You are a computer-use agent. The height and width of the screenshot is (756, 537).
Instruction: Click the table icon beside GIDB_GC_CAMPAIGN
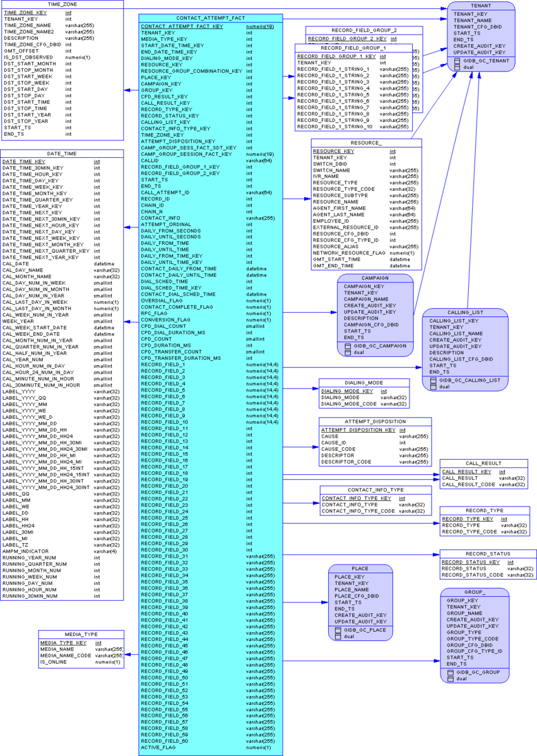point(348,346)
